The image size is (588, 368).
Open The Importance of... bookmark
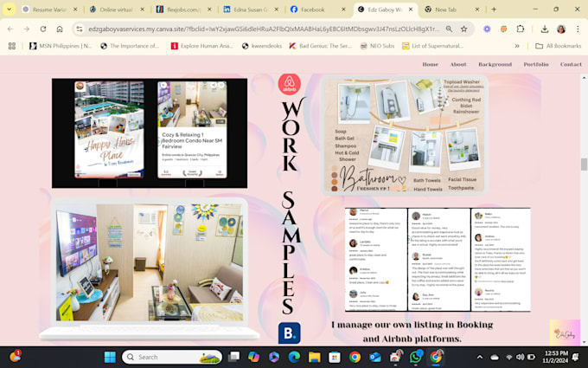click(130, 46)
